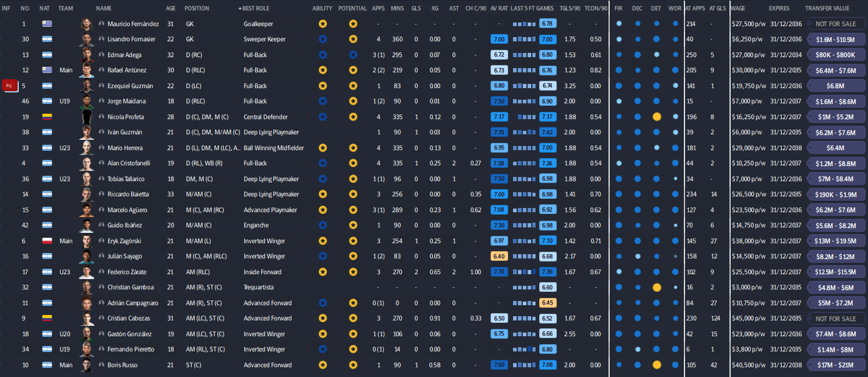This screenshot has height=377, width=868.
Task: Click the AT GLS column header
Action: (x=717, y=9)
